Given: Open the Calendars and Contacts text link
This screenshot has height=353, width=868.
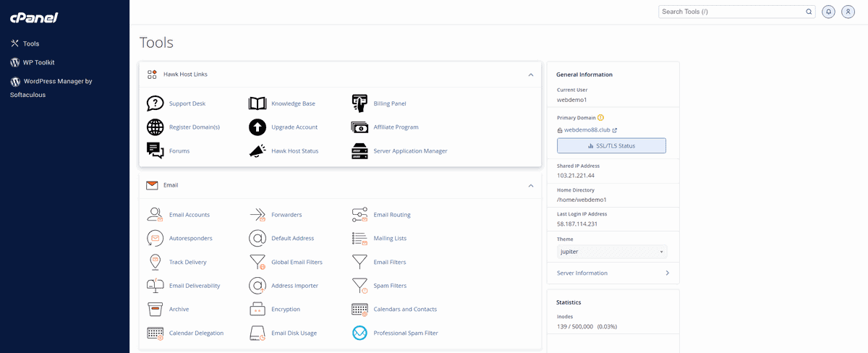Looking at the screenshot, I should pos(405,309).
